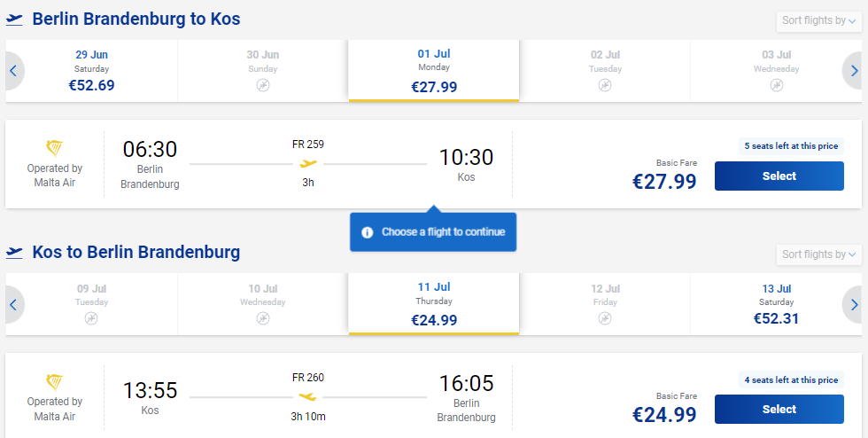Click the Ryanair harp logo on the FR 259 flight
Image resolution: width=868 pixels, height=438 pixels.
coord(54,148)
